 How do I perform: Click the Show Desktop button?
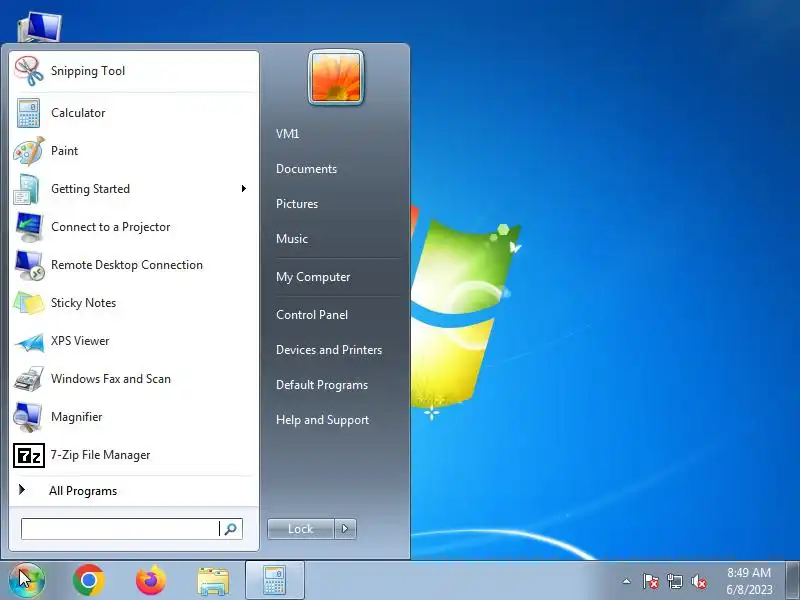(792, 581)
